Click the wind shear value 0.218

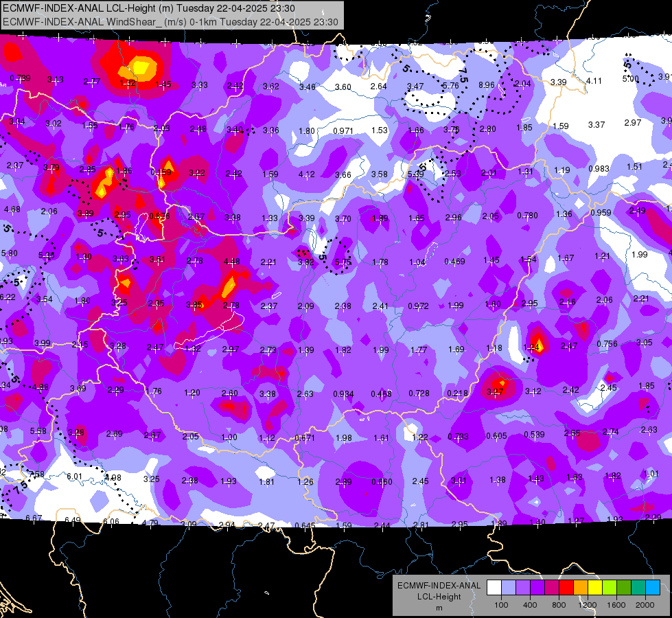[x=457, y=393]
